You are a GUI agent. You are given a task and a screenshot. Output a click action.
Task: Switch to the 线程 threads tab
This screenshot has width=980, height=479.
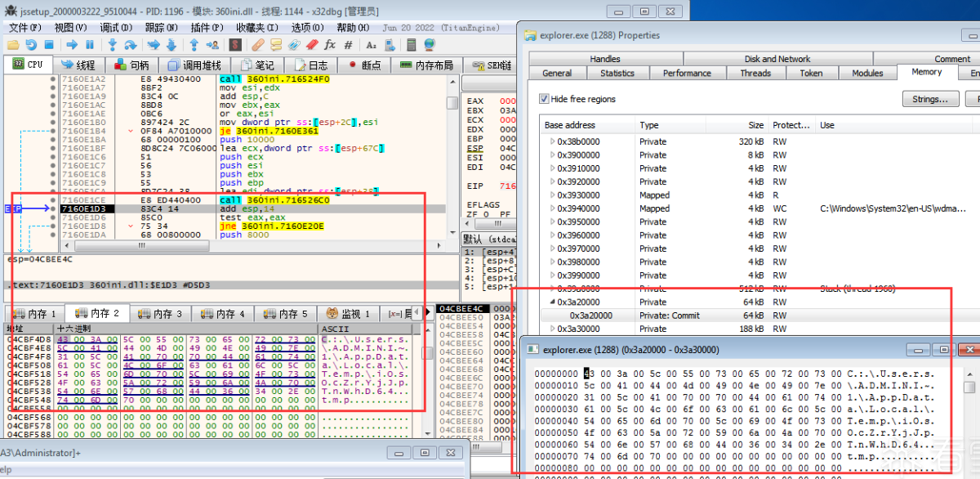click(x=78, y=65)
